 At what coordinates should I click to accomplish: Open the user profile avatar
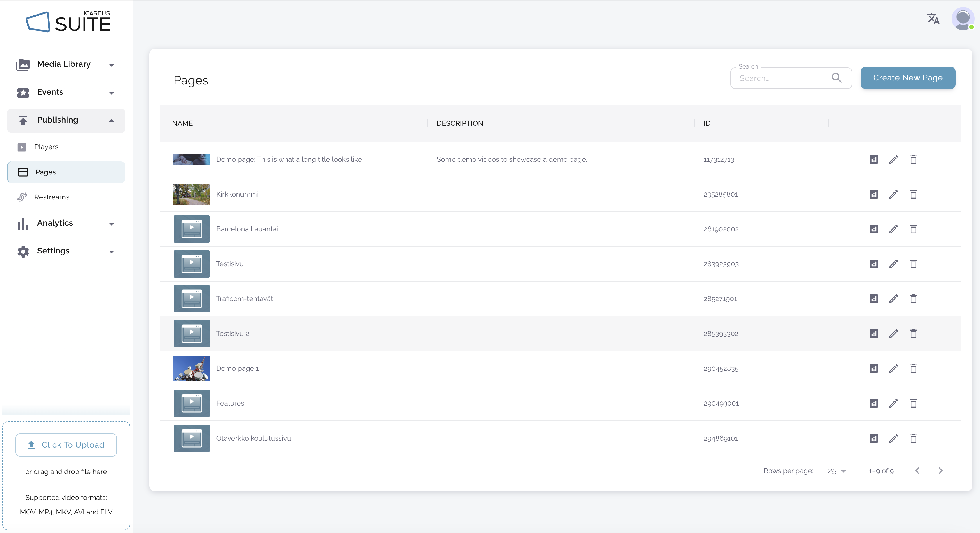tap(963, 19)
